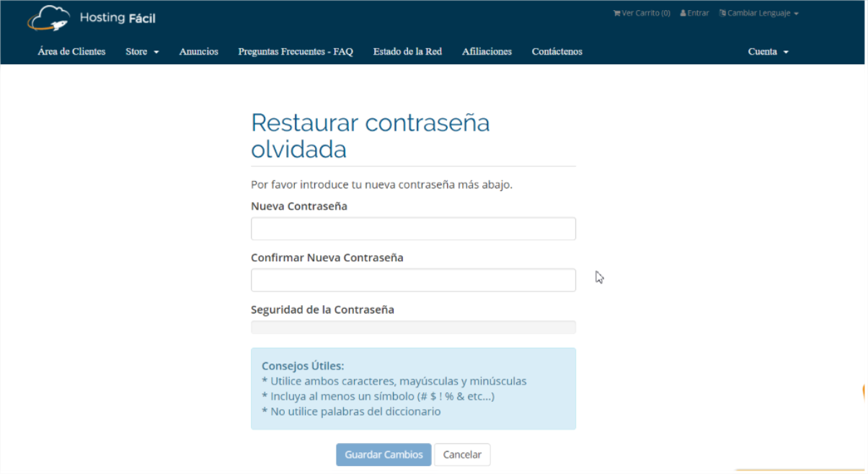868x474 pixels.
Task: Expand the Cuenta account dropdown
Action: tap(768, 51)
